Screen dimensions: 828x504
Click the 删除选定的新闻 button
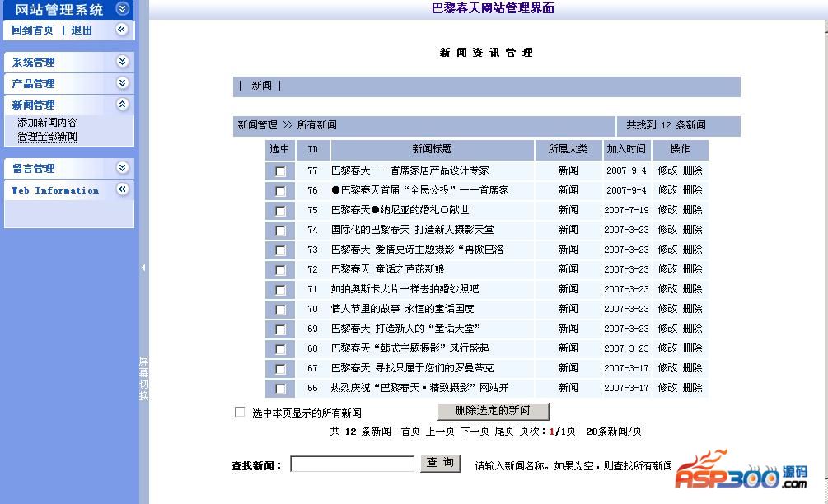[x=494, y=411]
